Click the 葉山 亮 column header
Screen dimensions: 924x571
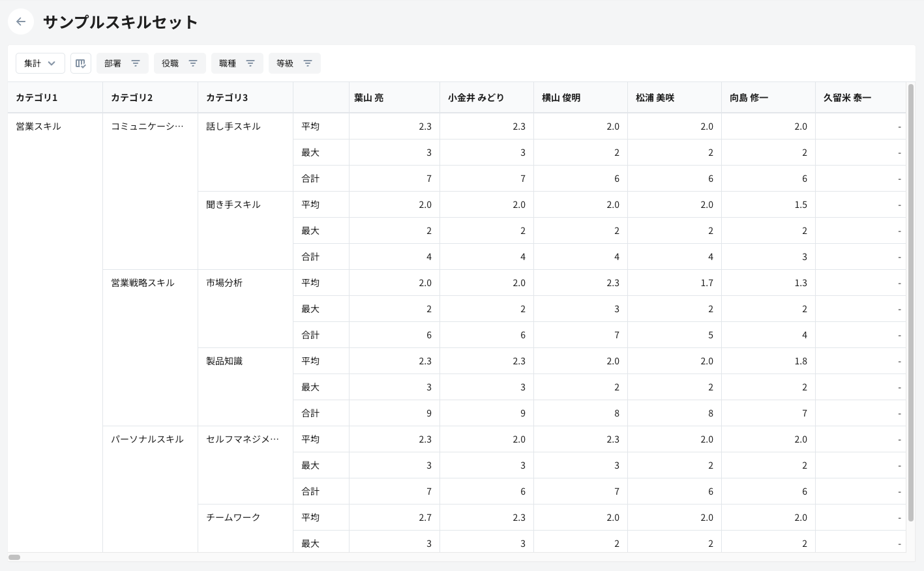point(369,98)
